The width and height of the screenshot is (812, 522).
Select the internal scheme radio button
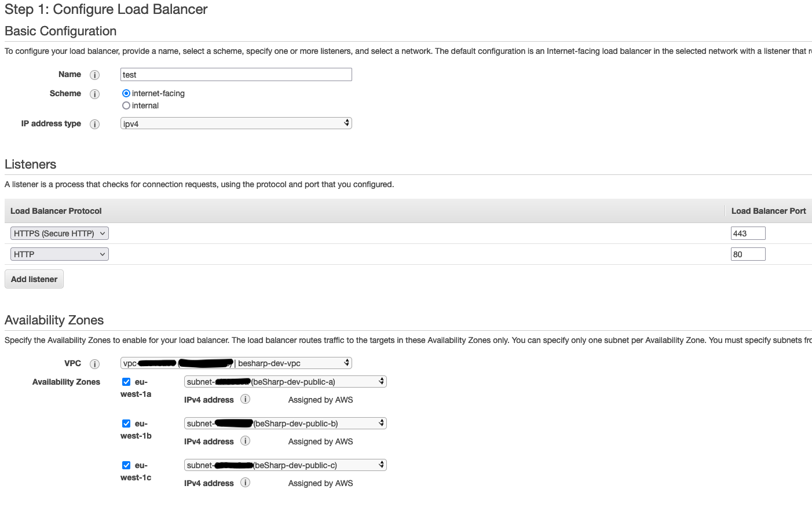[x=126, y=105]
